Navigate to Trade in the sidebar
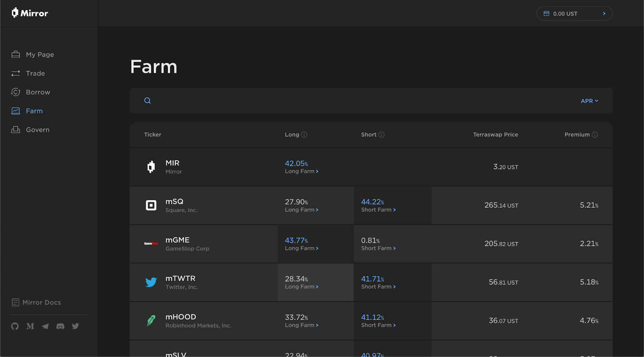Screen dimensions: 644x357 [35, 73]
